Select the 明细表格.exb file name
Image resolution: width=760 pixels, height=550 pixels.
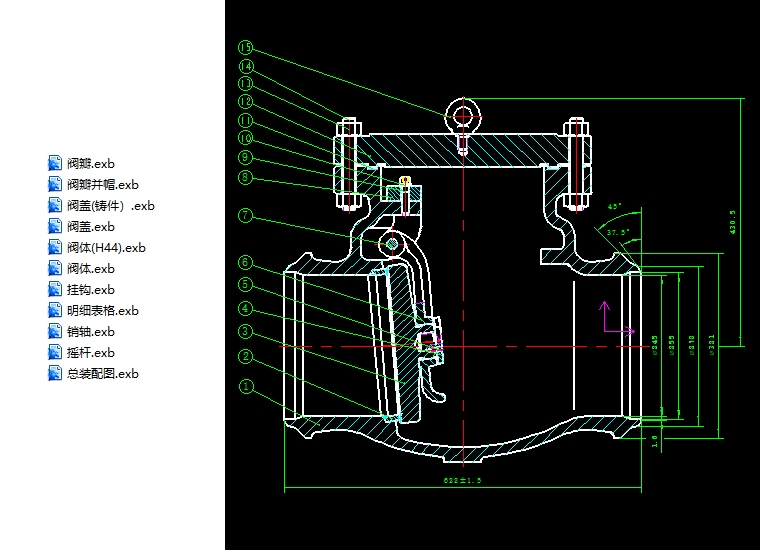tap(102, 311)
